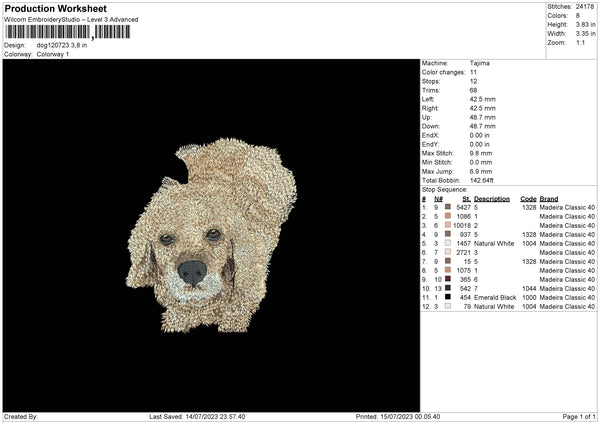The width and height of the screenshot is (600, 424).
Task: Click the Colorway 1 value
Action: point(52,54)
